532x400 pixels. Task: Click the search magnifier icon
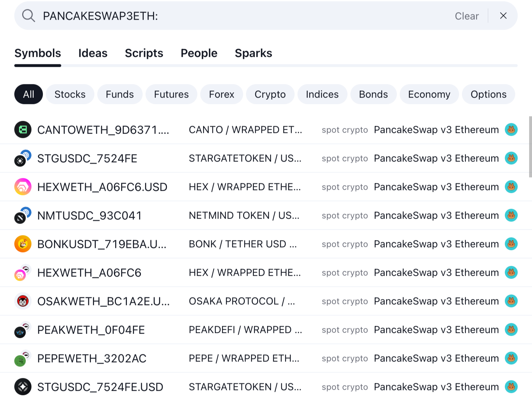[28, 16]
